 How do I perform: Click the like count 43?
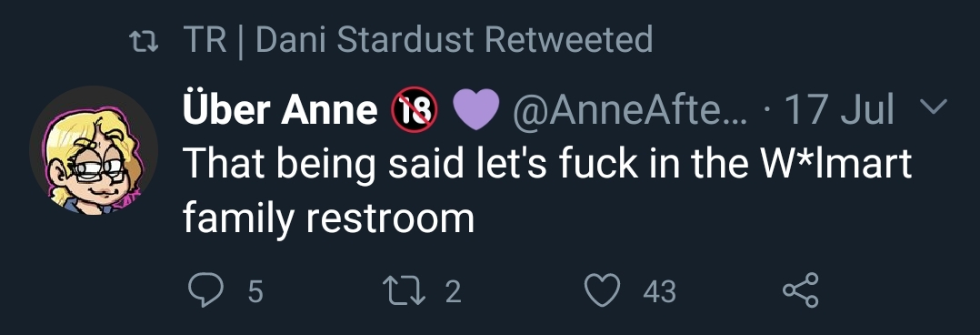click(x=659, y=292)
